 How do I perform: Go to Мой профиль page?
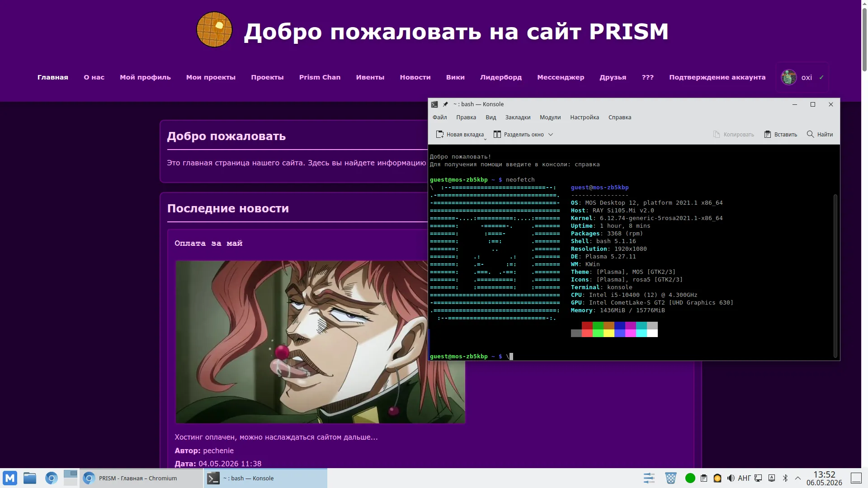[145, 77]
